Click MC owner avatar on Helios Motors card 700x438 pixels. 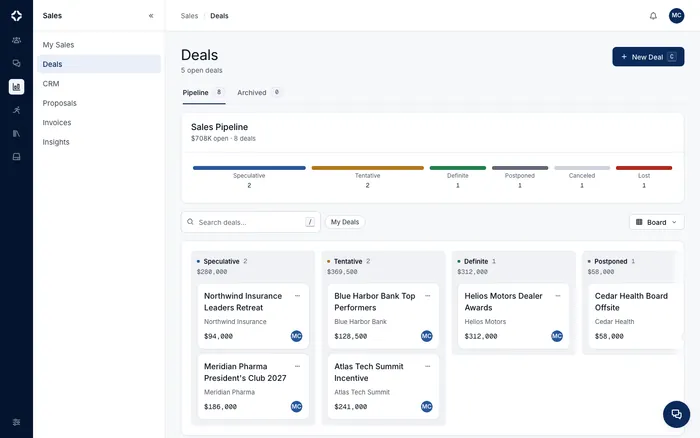click(557, 336)
